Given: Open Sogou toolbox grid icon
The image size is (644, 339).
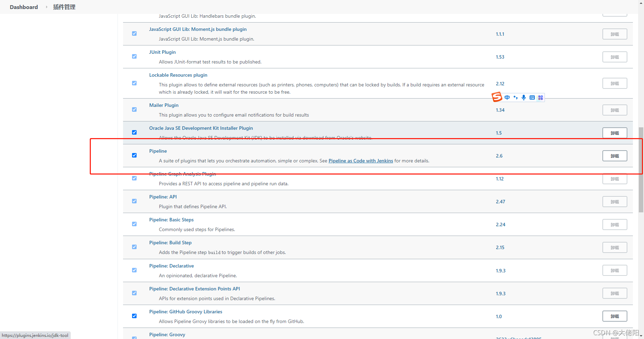Looking at the screenshot, I should point(540,98).
